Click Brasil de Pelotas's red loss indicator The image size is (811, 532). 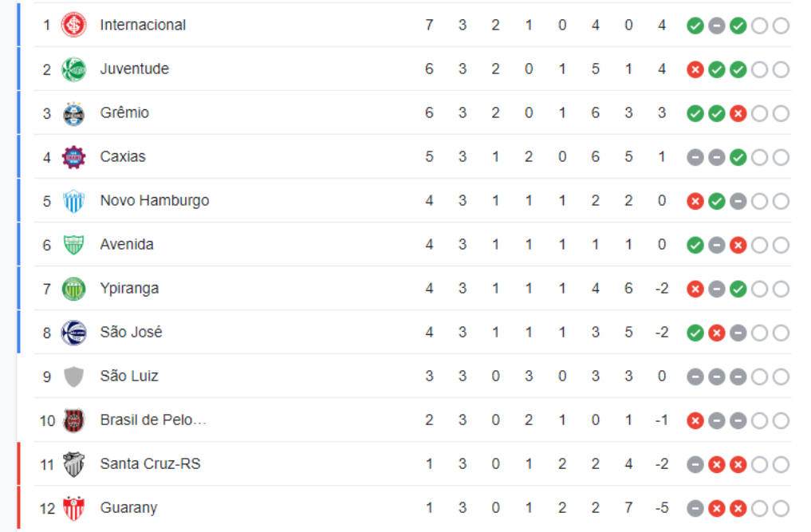695,420
